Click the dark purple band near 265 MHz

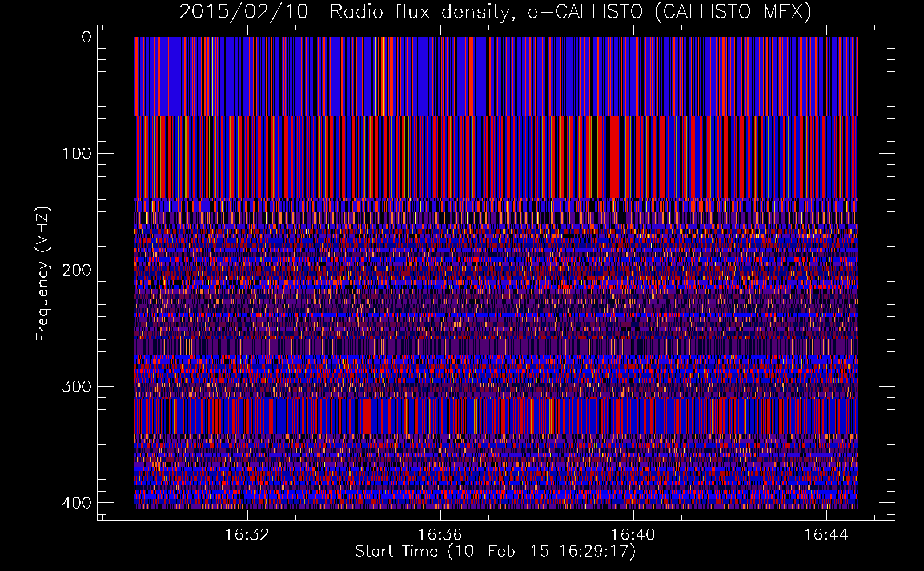(x=496, y=345)
